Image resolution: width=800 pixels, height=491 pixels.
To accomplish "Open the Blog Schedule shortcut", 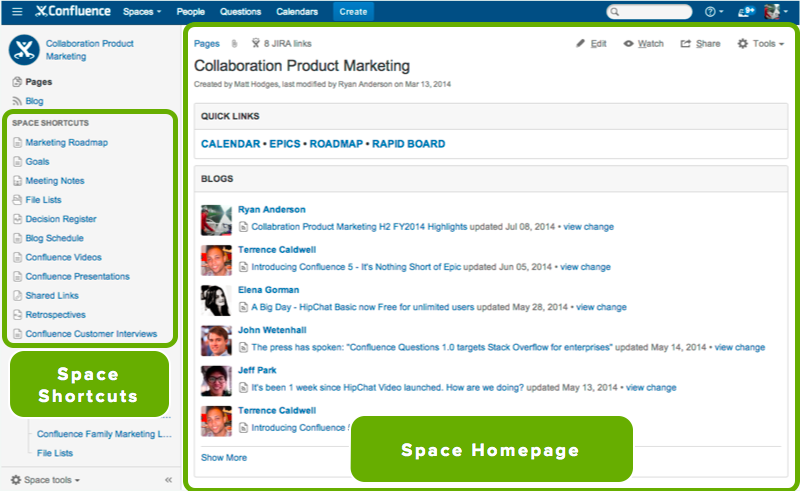I will point(54,238).
